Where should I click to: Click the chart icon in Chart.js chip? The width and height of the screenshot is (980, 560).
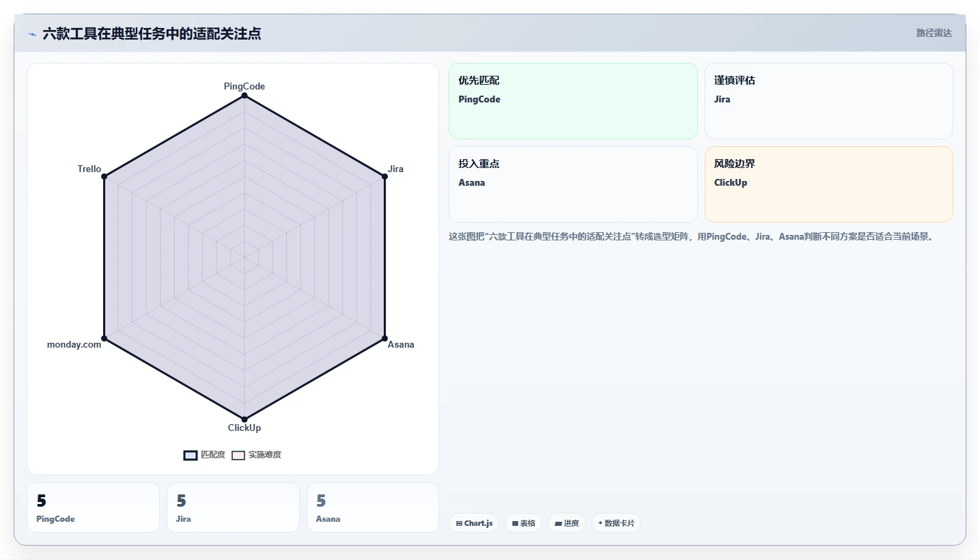pos(459,524)
